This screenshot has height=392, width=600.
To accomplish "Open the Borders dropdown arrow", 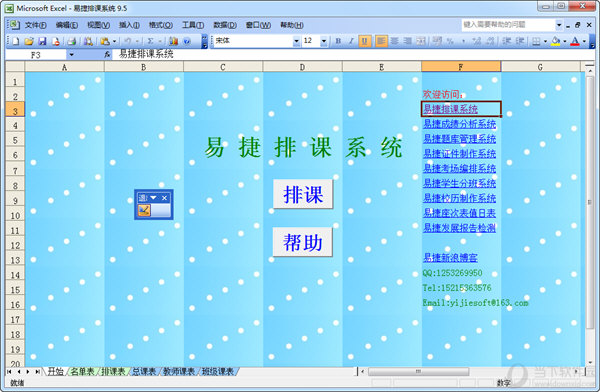I will (545, 41).
